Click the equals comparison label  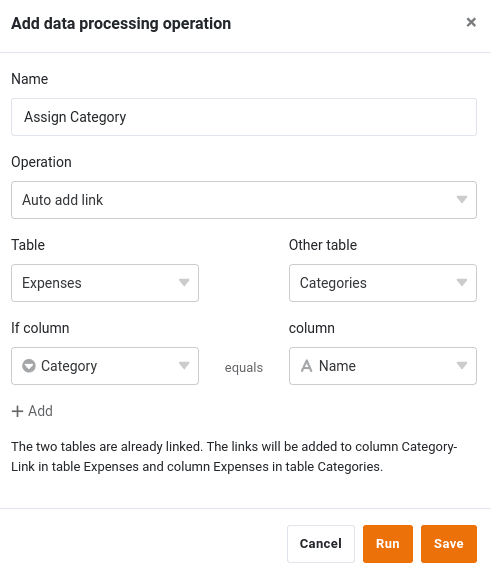click(x=244, y=367)
